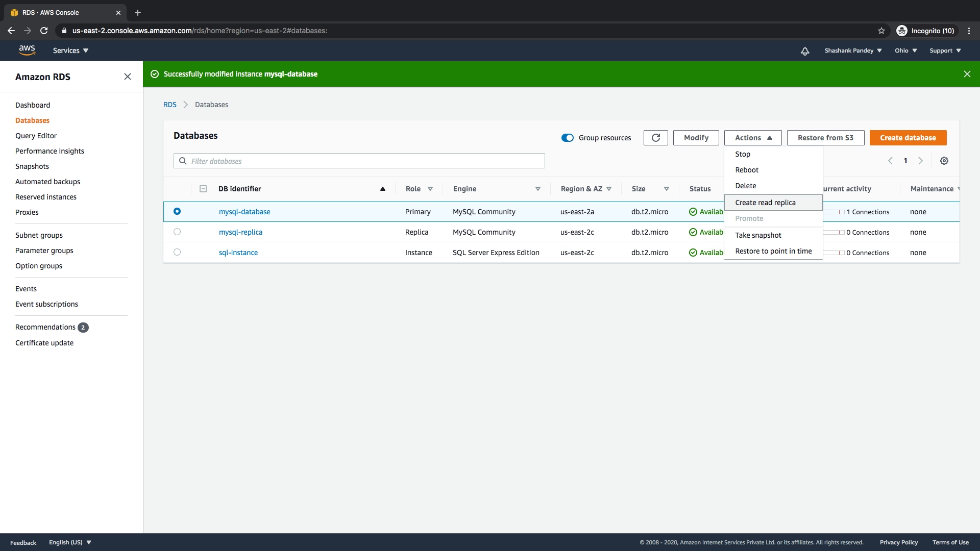This screenshot has width=980, height=551.
Task: Go to next page arrow
Action: pyautogui.click(x=921, y=161)
